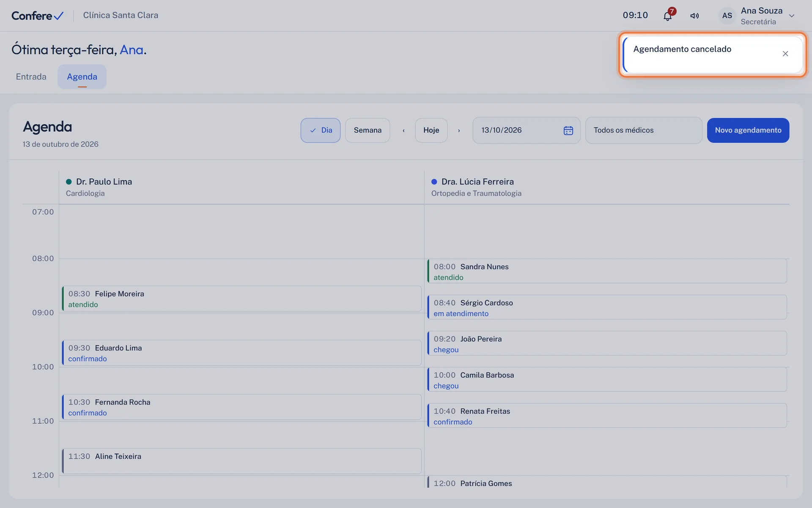Open Patrícia Gomes 12:00 appointment
812x508 pixels.
[607, 482]
